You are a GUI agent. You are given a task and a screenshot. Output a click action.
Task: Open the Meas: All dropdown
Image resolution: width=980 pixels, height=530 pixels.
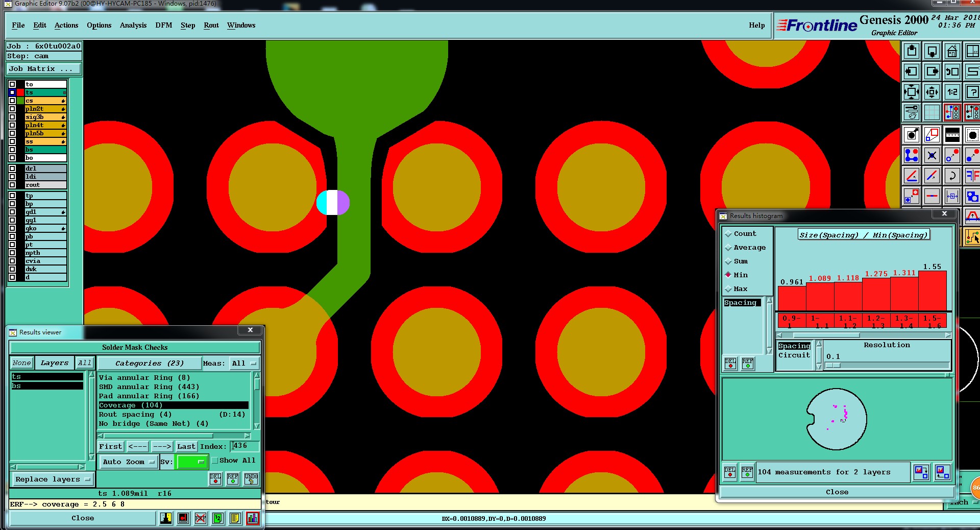pos(244,364)
